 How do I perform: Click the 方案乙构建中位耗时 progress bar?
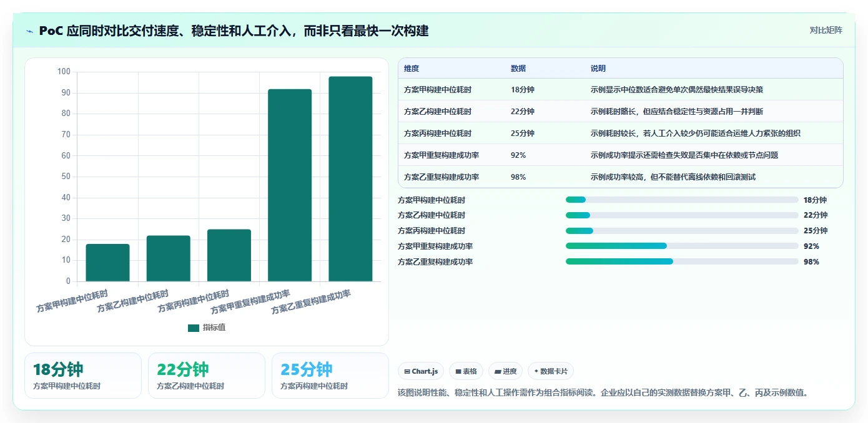[682, 215]
